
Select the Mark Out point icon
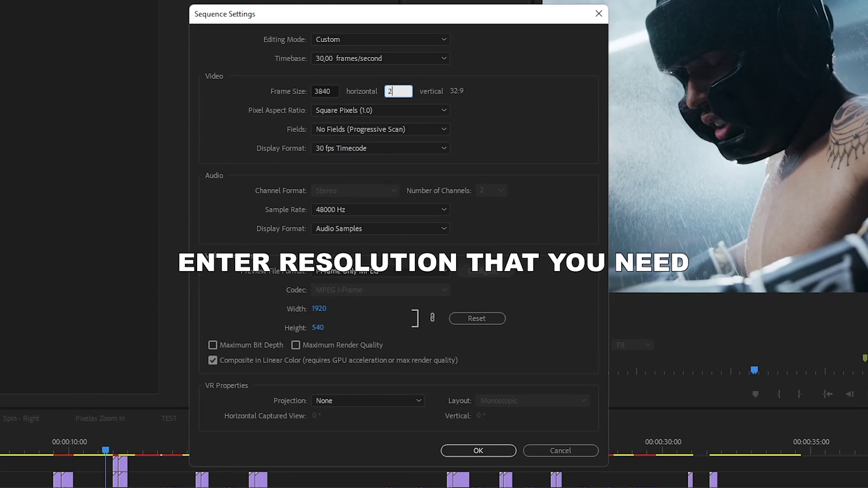[x=799, y=394]
